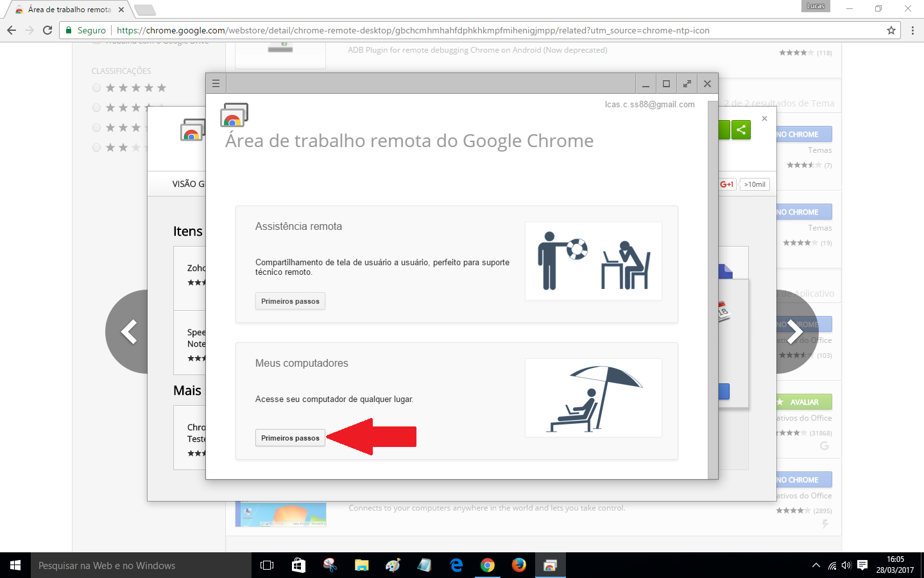Click the network icon in the system tray
Viewport: 924px width, 578px height.
832,565
